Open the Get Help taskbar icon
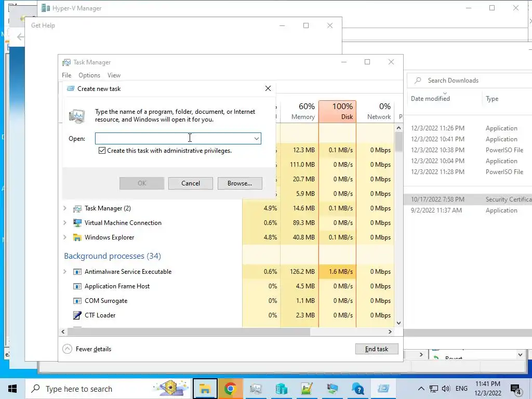The image size is (532, 399). click(x=357, y=389)
